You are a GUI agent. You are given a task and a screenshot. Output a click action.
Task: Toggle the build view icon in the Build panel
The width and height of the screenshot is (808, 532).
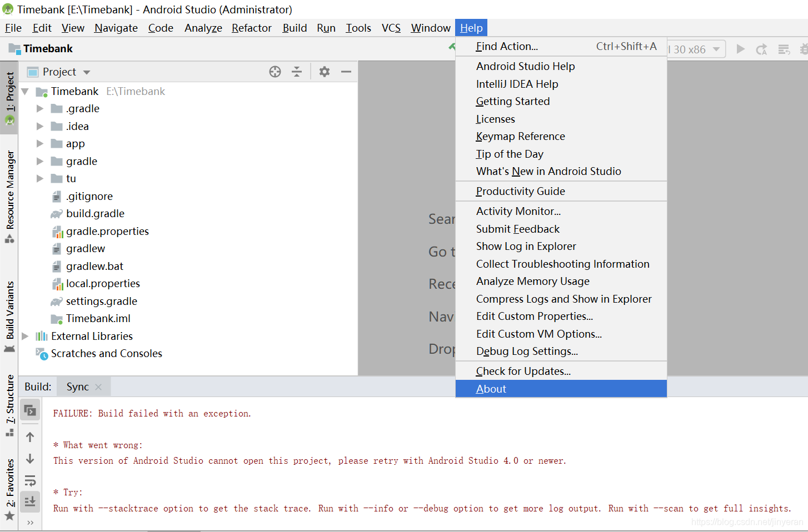click(x=30, y=410)
